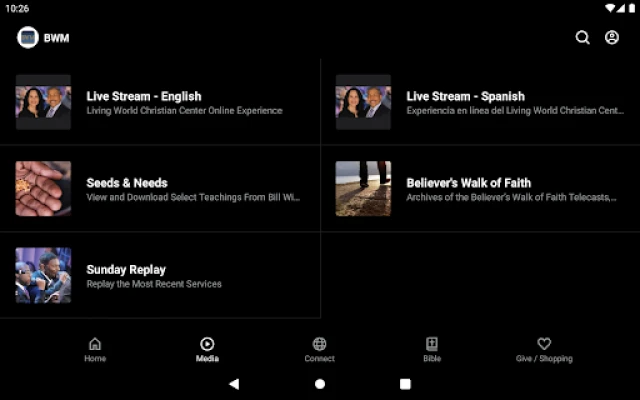This screenshot has width=640, height=400.
Task: Go to the Connect tab label
Action: [320, 359]
